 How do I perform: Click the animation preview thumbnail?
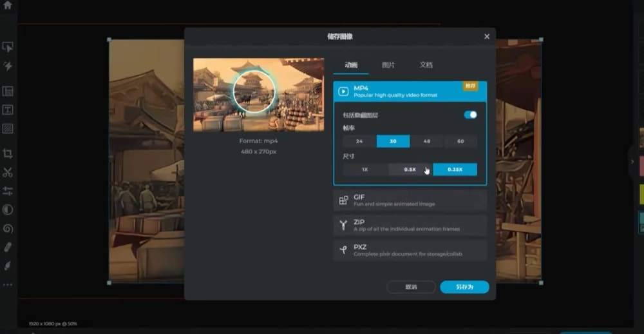click(x=258, y=95)
